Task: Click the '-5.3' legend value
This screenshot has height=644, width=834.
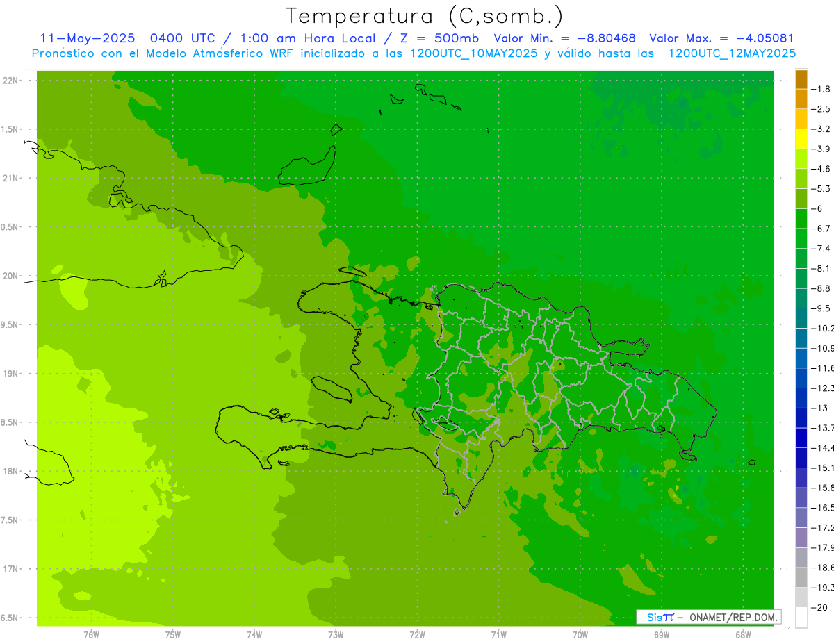Action: point(821,188)
